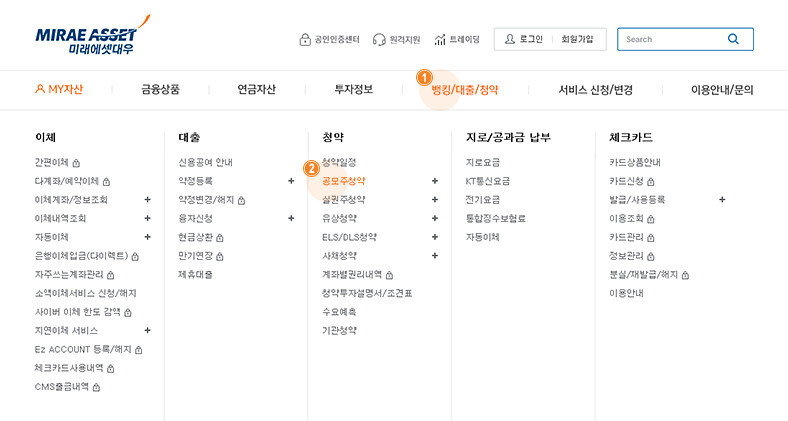This screenshot has height=421, width=788.
Task: Open the 뱅킹/대출/청약 menu
Action: pyautogui.click(x=465, y=90)
